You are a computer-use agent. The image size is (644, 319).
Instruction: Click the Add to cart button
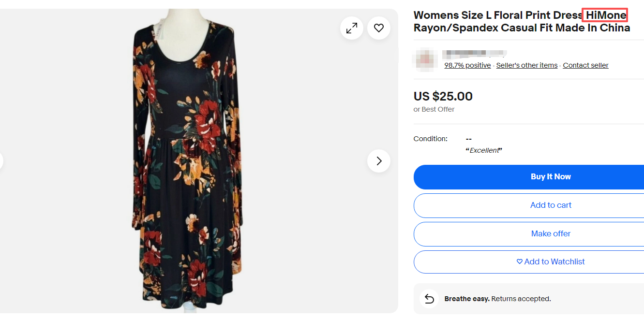point(551,205)
